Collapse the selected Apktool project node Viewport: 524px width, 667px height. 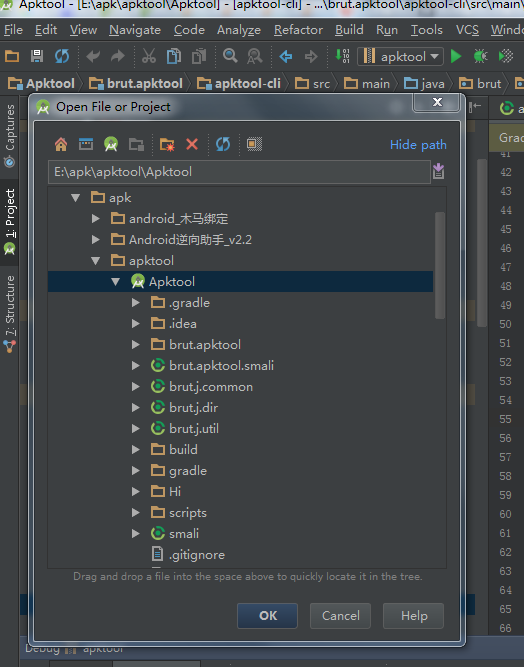pyautogui.click(x=116, y=282)
